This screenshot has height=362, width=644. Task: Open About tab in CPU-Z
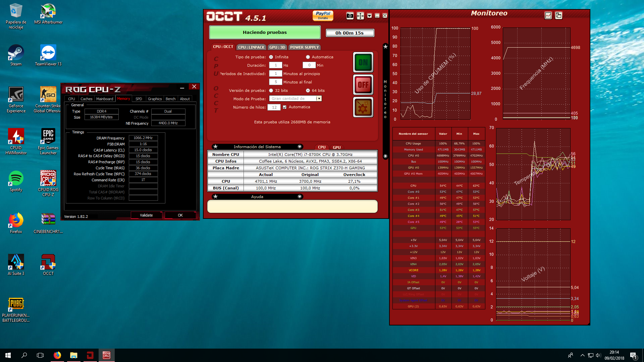pyautogui.click(x=185, y=99)
